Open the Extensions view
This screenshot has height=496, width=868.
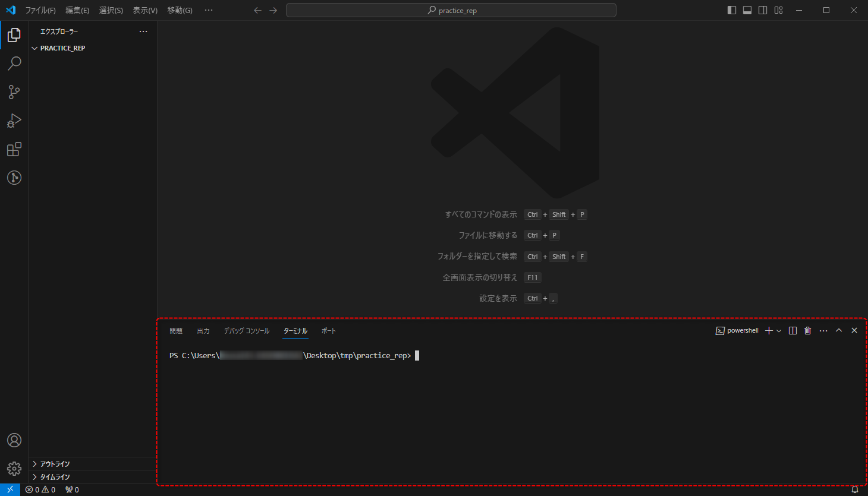[14, 149]
